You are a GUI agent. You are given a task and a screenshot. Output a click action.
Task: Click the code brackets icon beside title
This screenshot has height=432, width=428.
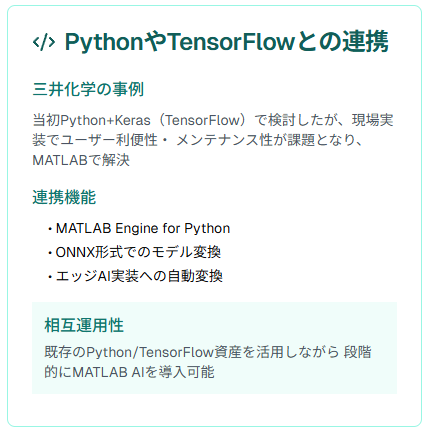(x=44, y=42)
